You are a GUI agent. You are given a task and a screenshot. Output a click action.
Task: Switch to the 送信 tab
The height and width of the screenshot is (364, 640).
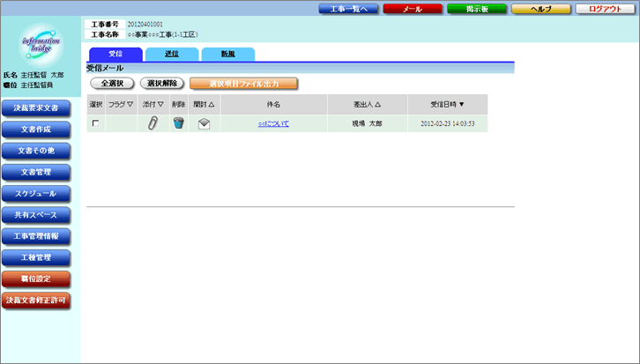pyautogui.click(x=171, y=54)
